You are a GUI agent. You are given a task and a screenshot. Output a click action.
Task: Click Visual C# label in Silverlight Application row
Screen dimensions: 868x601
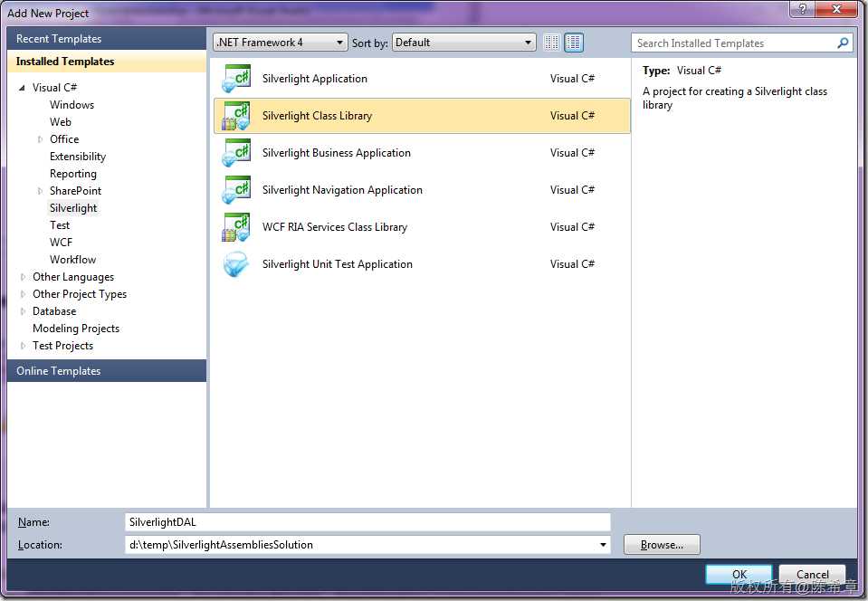pyautogui.click(x=572, y=79)
